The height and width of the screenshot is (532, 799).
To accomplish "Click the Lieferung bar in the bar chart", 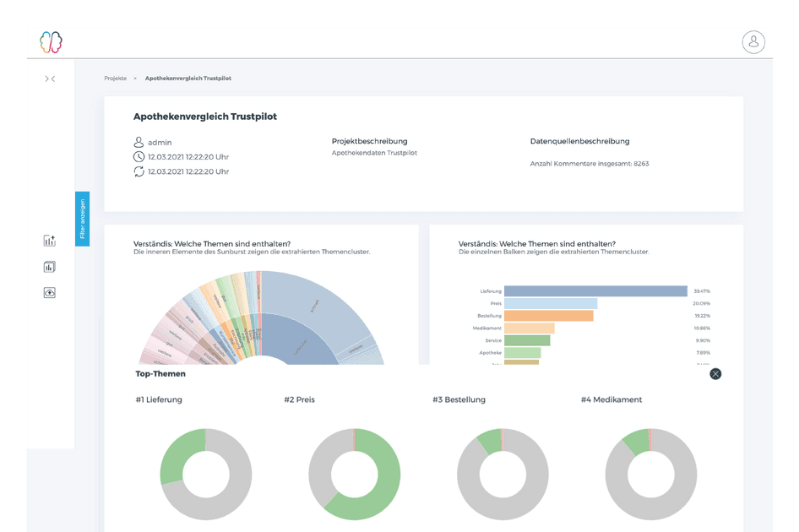I will (x=596, y=290).
